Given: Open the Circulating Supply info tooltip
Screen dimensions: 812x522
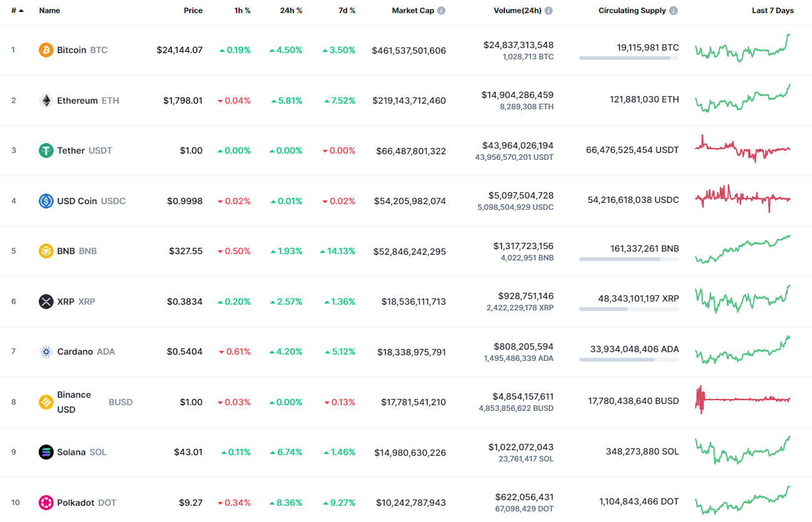Looking at the screenshot, I should click(x=673, y=10).
